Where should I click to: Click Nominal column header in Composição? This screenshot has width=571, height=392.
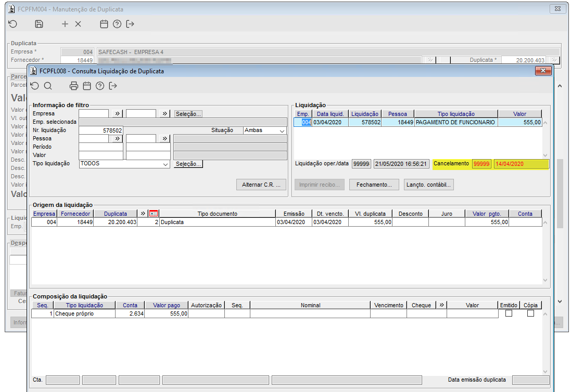coord(310,306)
